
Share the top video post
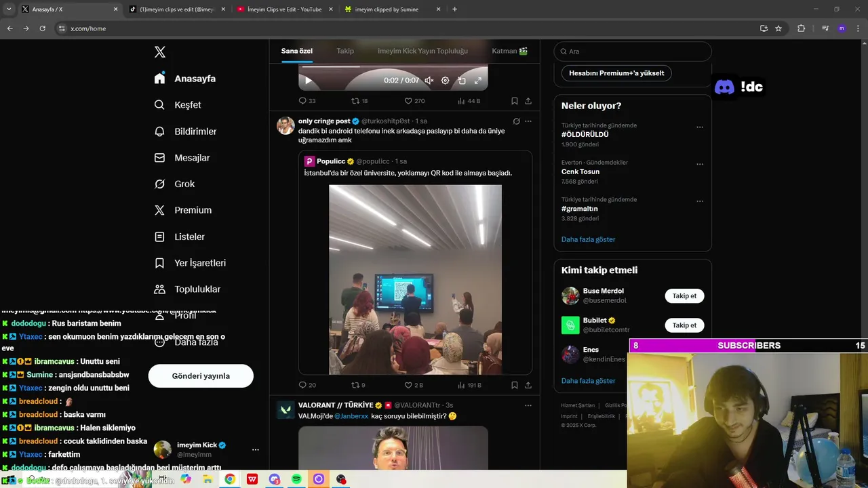[528, 101]
